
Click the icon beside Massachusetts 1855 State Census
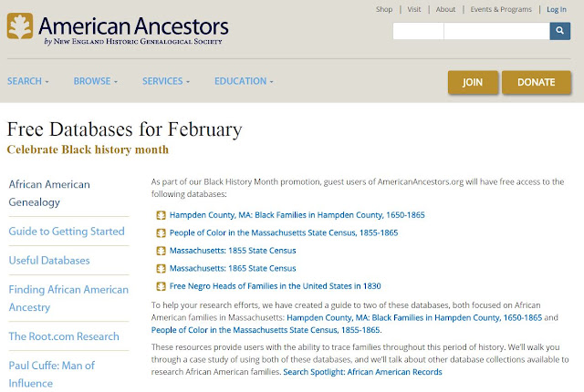click(x=161, y=251)
